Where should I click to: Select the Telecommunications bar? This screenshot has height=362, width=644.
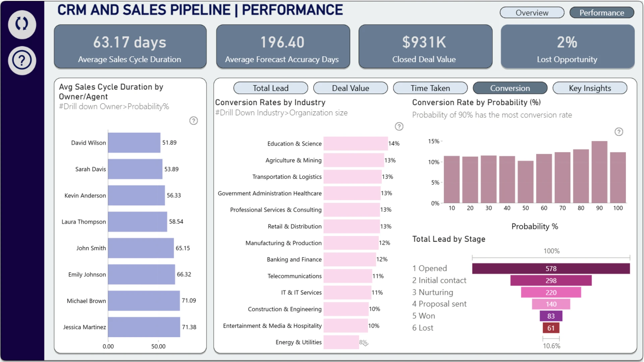click(348, 276)
